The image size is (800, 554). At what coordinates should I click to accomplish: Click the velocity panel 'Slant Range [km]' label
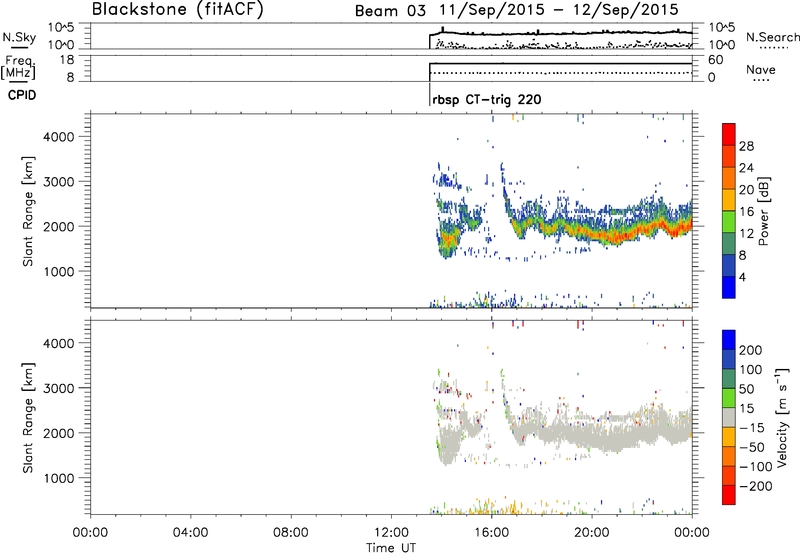28,418
